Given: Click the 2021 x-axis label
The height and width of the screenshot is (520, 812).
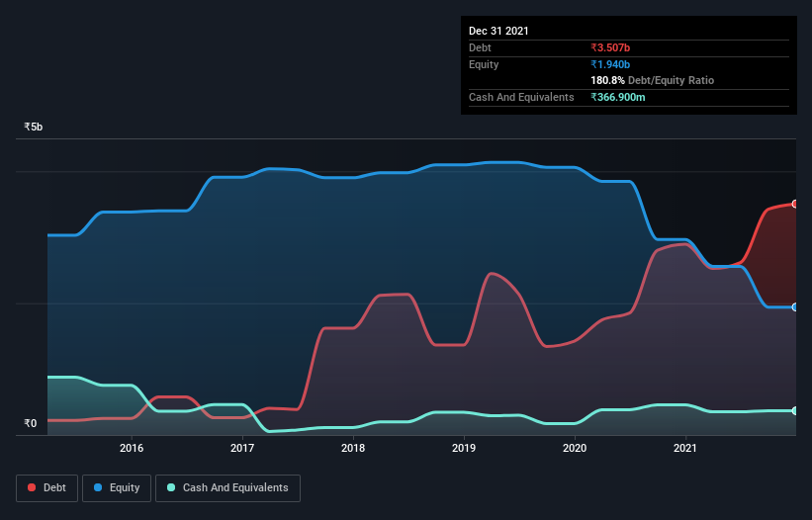Looking at the screenshot, I should click(685, 448).
